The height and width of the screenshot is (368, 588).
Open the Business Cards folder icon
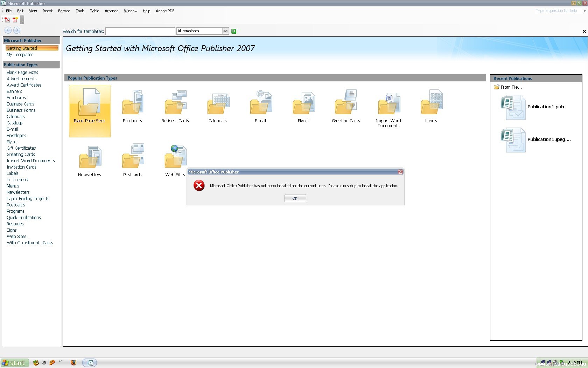click(x=175, y=102)
